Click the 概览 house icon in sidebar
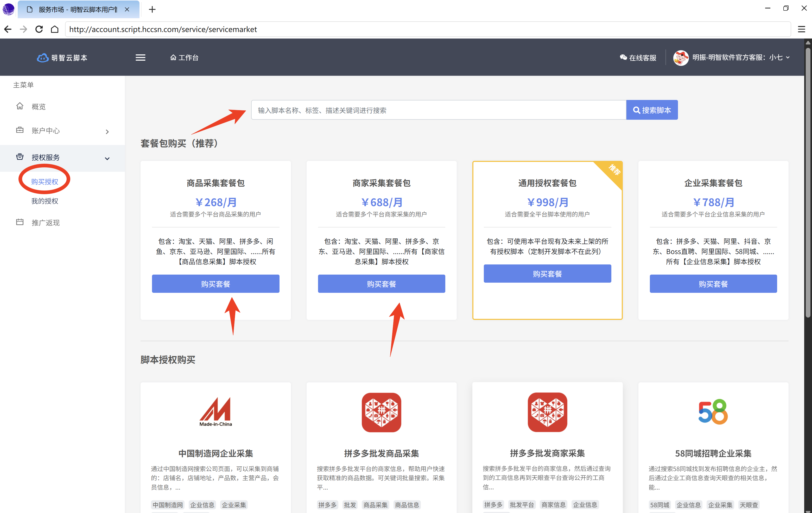Viewport: 812px width, 513px height. (x=20, y=106)
